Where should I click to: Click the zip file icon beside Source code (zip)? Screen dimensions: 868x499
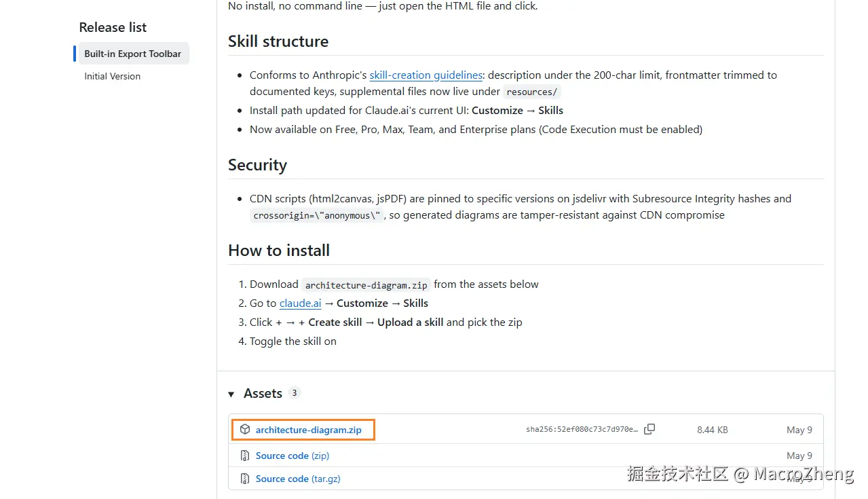(x=245, y=456)
